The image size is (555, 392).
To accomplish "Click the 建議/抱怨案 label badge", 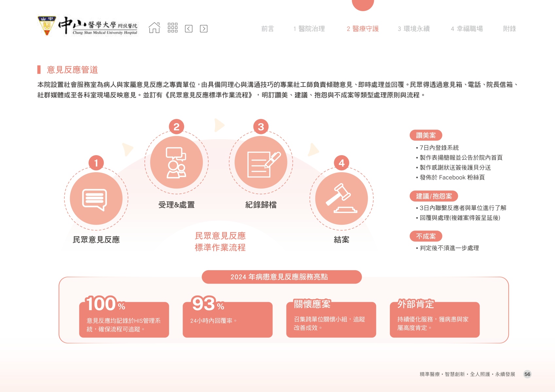I will (x=434, y=196).
